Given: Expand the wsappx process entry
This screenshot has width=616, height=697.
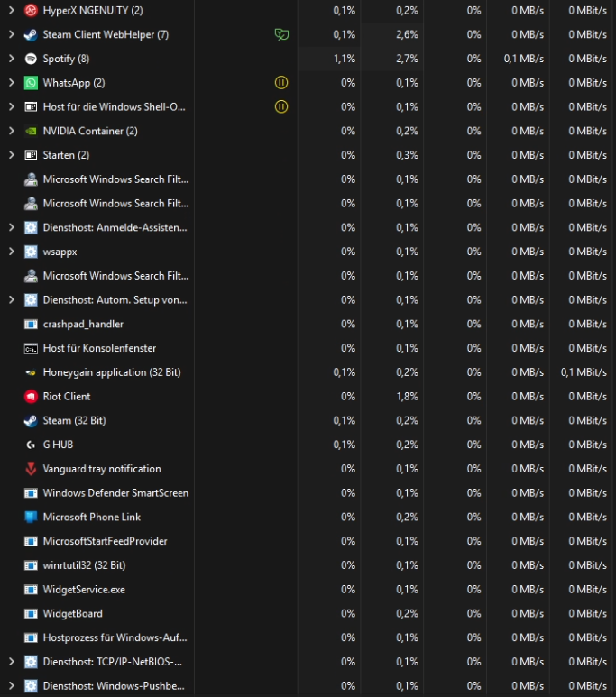Looking at the screenshot, I should (x=12, y=252).
